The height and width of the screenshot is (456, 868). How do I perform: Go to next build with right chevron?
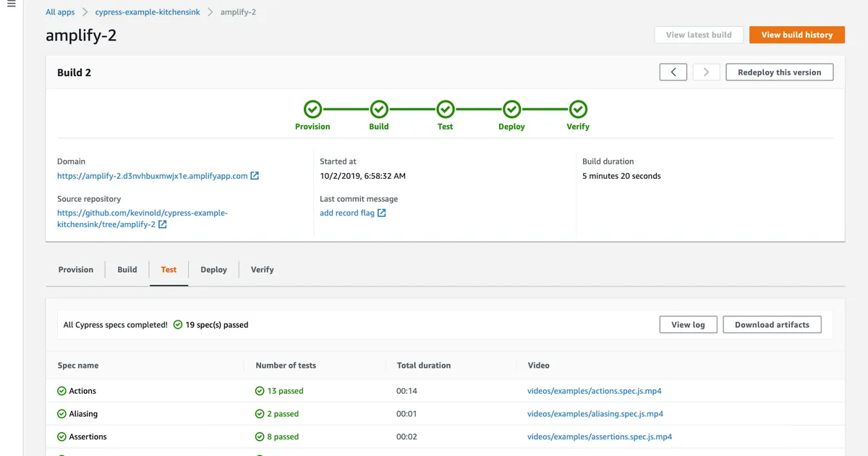pyautogui.click(x=706, y=72)
